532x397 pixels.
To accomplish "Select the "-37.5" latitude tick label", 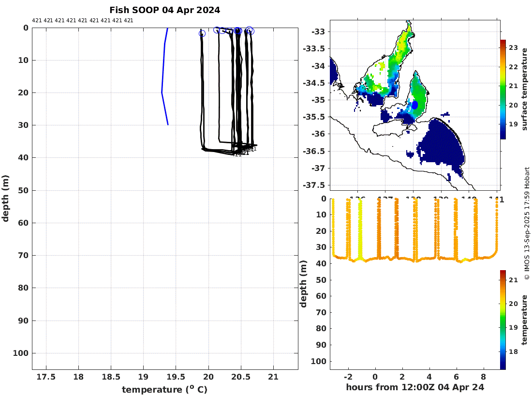I will pos(314,185).
